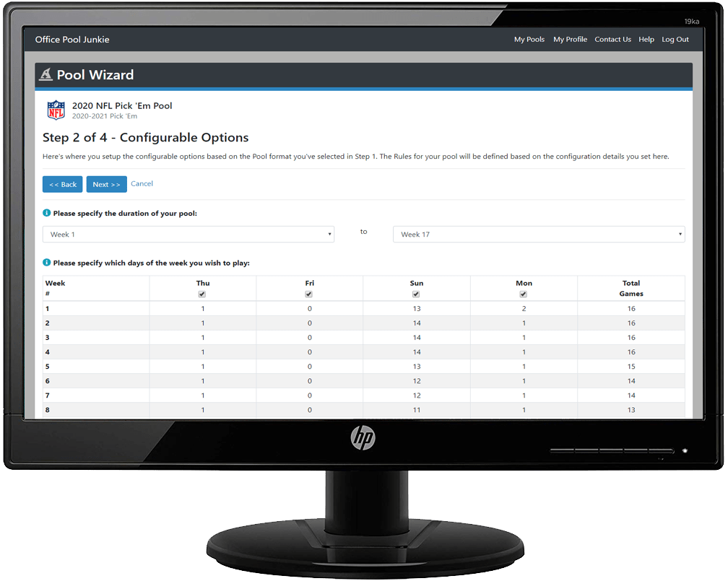Uncheck the Friday games checkbox
Image resolution: width=728 pixels, height=581 pixels.
309,294
